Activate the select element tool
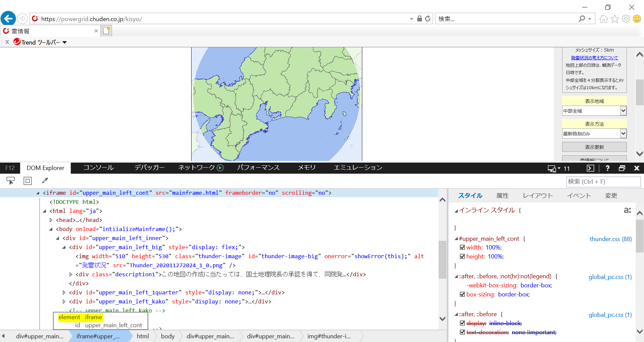Image resolution: width=644 pixels, height=342 pixels. [11, 181]
